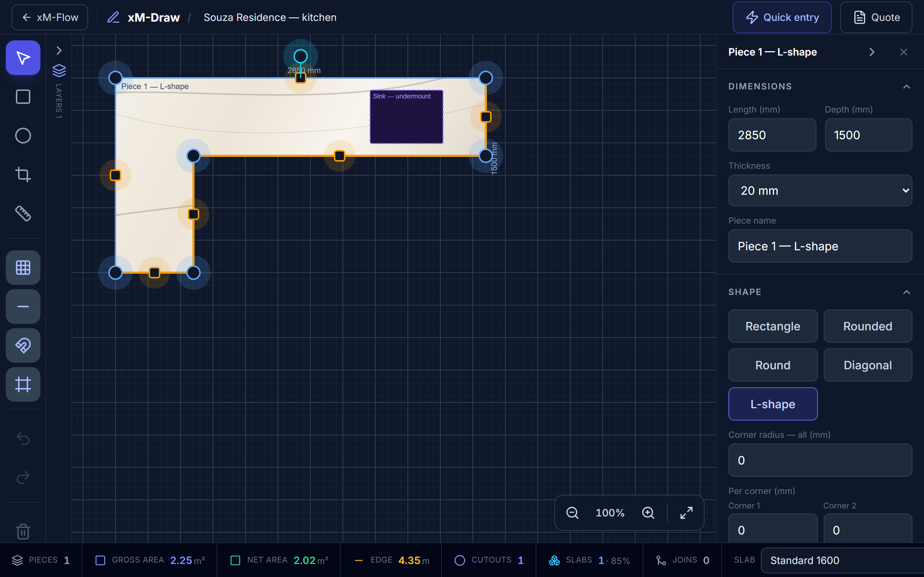Expand the Layers side panel
The width and height of the screenshot is (924, 577).
tap(59, 50)
